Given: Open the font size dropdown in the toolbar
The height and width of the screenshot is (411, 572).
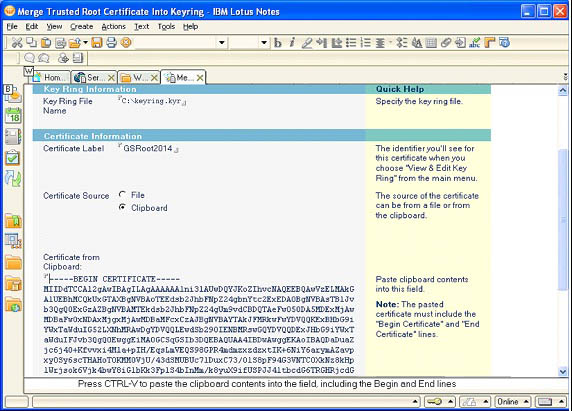Looking at the screenshot, I should point(264,43).
